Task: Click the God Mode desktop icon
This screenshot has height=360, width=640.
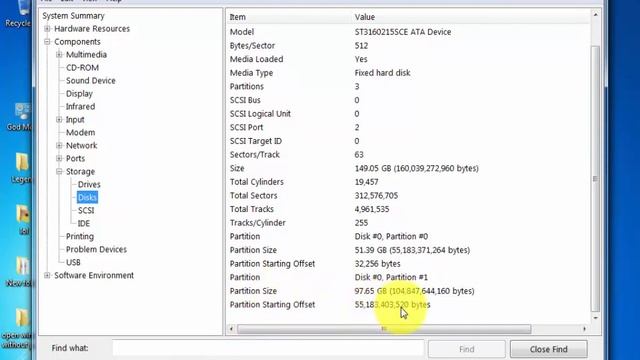Action: click(x=20, y=117)
